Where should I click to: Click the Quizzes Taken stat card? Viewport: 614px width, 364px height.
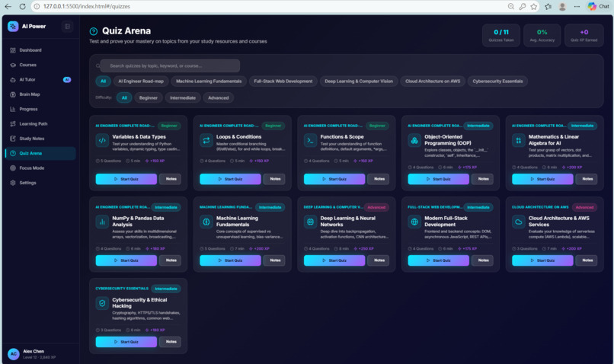point(501,35)
